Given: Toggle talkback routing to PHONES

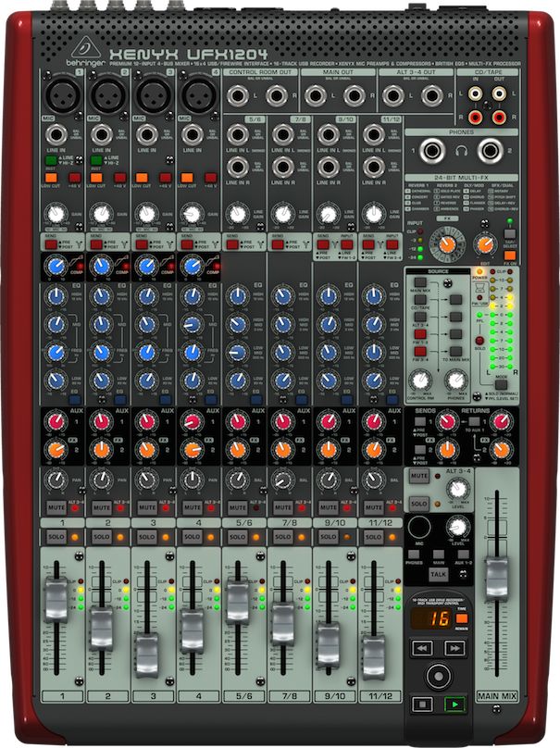Looking at the screenshot, I should click(414, 555).
